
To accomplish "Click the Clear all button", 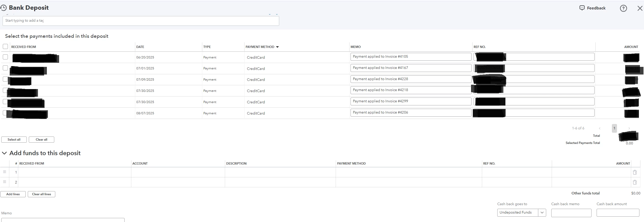I will pyautogui.click(x=42, y=140).
